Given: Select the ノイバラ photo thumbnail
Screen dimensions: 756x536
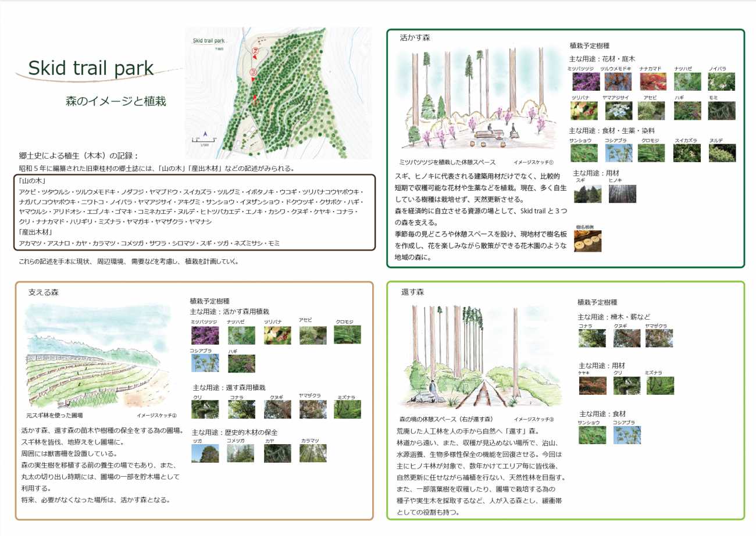Looking at the screenshot, I should tap(721, 81).
